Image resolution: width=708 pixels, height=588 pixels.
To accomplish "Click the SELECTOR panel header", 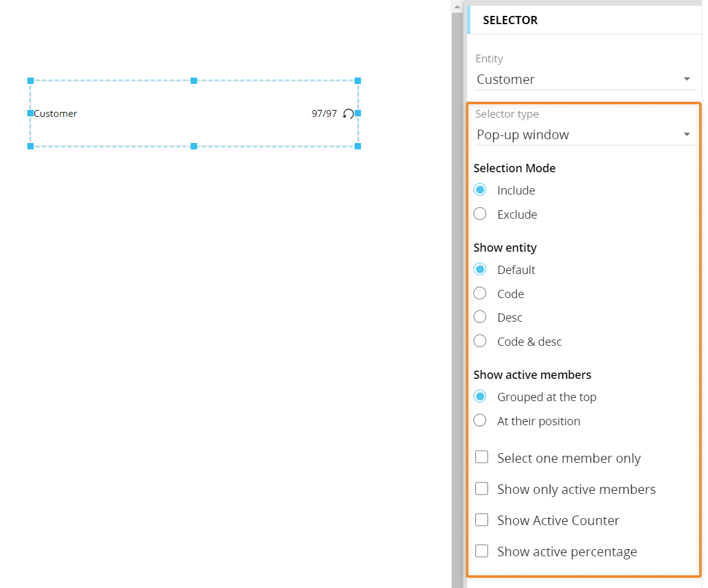I will [510, 20].
